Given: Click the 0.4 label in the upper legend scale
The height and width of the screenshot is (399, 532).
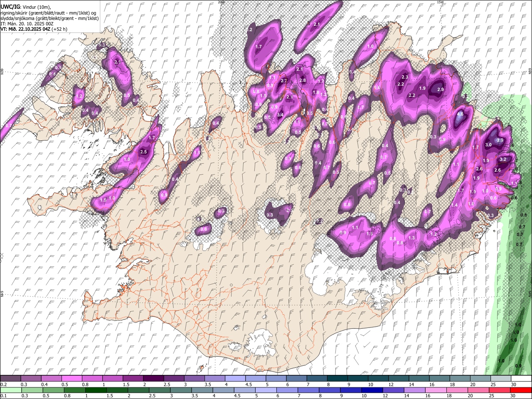Looking at the screenshot, I should (44, 384).
